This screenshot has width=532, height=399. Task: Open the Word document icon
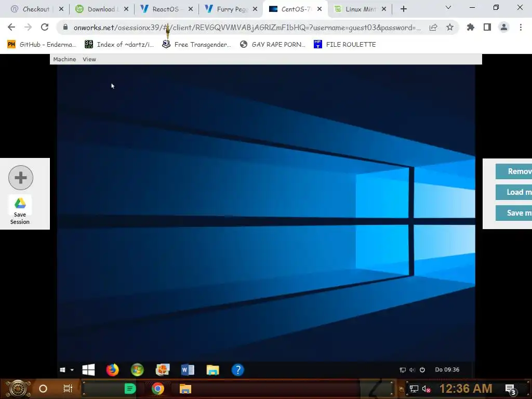coord(188,370)
